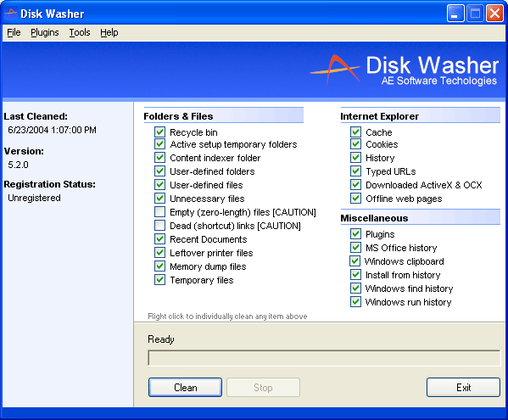Screen dimensions: 508x420
Task: Open the File menu
Action: click(14, 32)
